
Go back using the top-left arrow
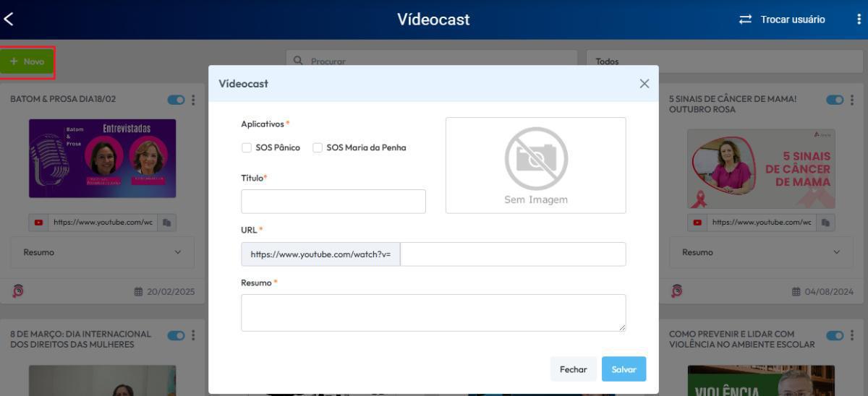pyautogui.click(x=8, y=20)
